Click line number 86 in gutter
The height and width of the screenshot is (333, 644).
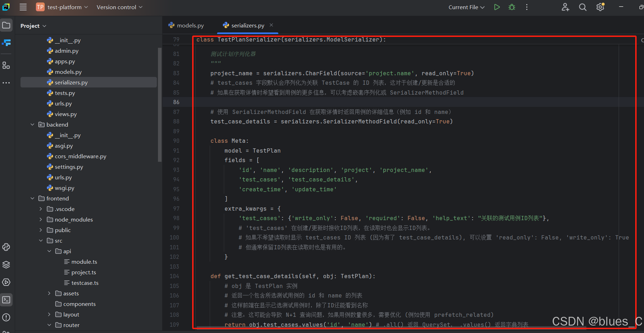pos(176,102)
